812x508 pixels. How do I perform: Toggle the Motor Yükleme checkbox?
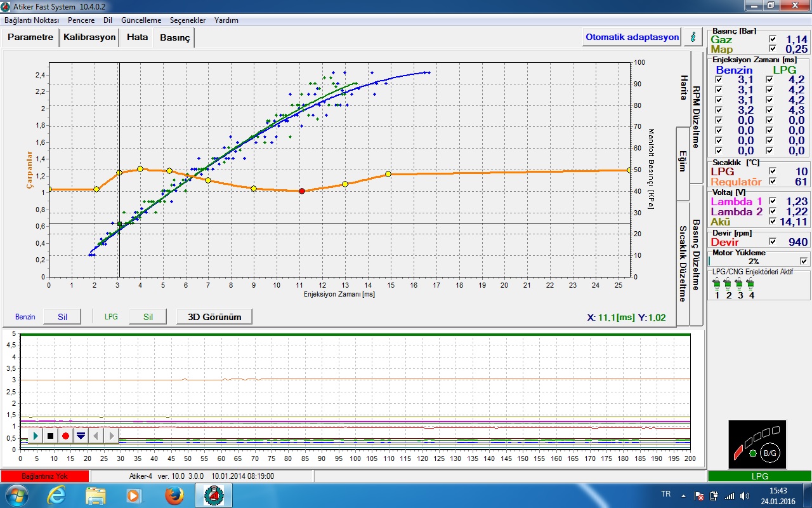pos(804,261)
